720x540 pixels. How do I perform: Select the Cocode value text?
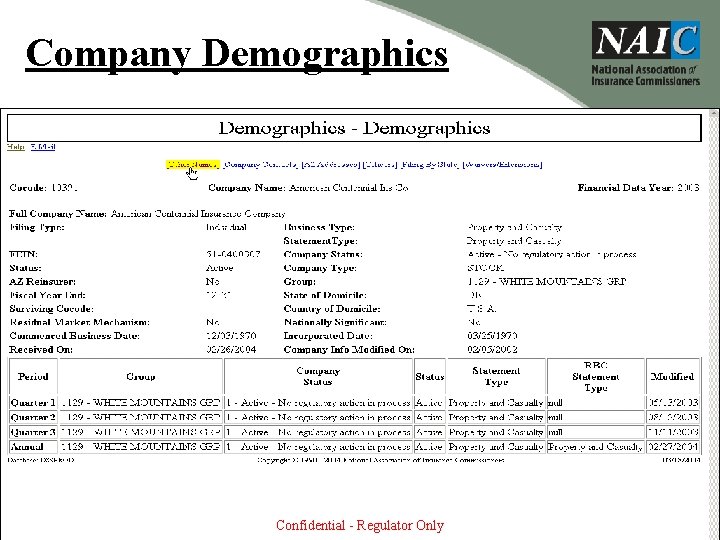point(64,188)
